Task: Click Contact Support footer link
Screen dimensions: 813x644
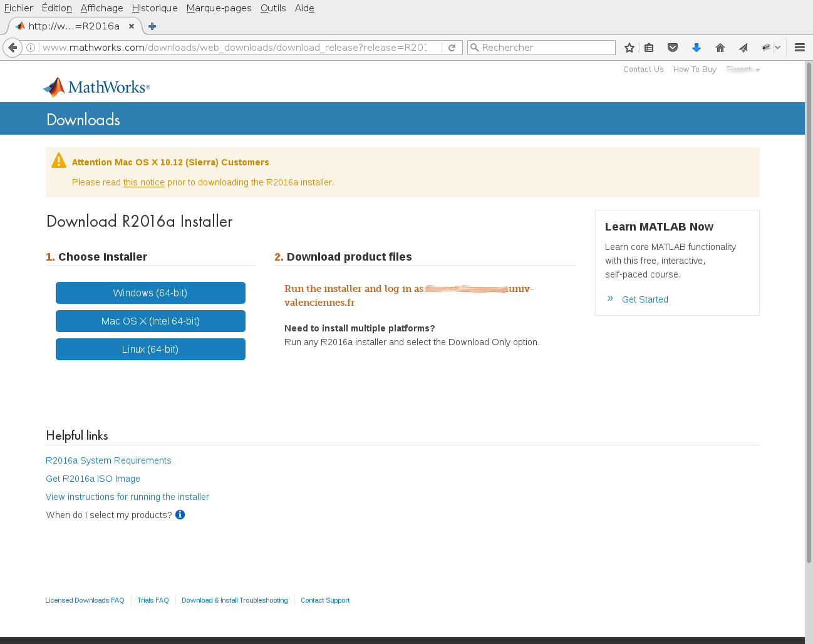Action: [325, 600]
